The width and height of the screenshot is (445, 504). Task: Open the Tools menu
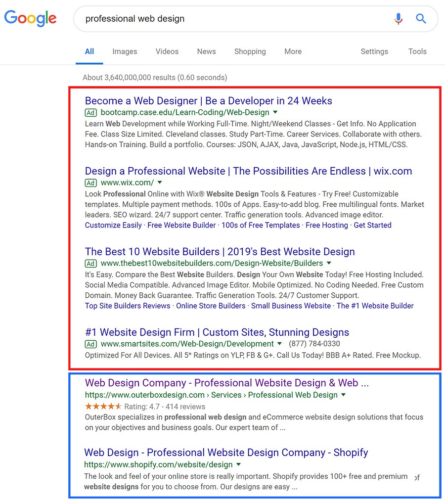pos(417,51)
